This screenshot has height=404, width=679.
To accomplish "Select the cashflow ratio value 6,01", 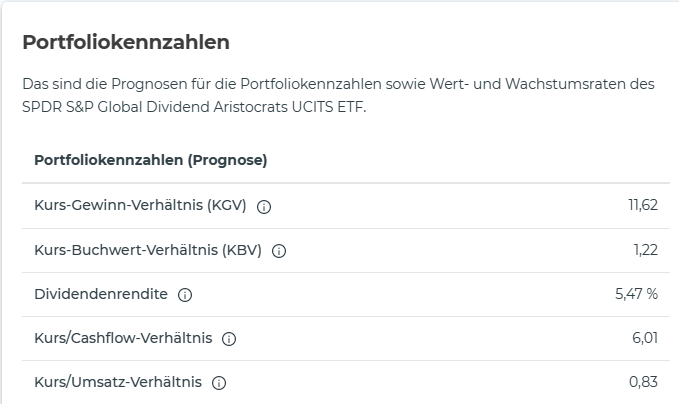I will pos(644,338).
